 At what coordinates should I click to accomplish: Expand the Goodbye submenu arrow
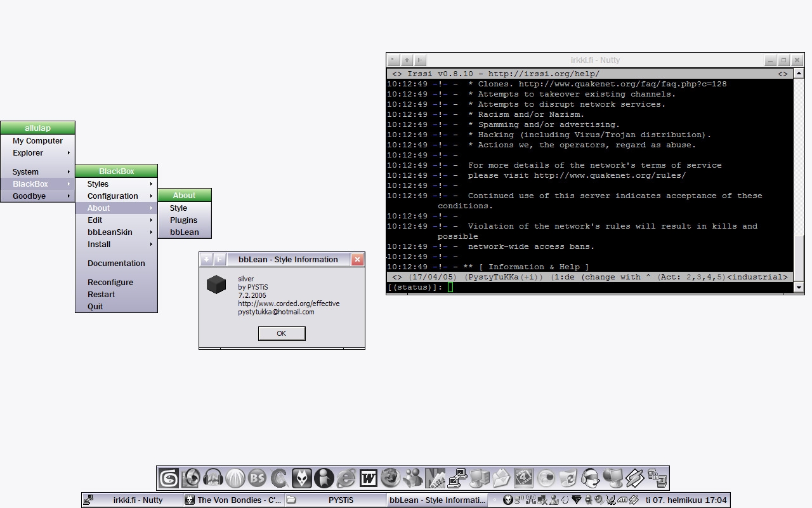click(x=69, y=196)
